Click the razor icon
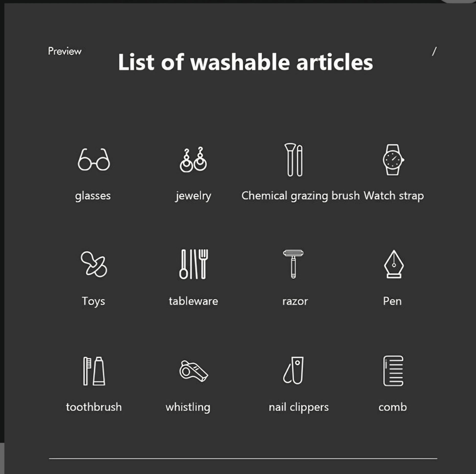 [293, 264]
